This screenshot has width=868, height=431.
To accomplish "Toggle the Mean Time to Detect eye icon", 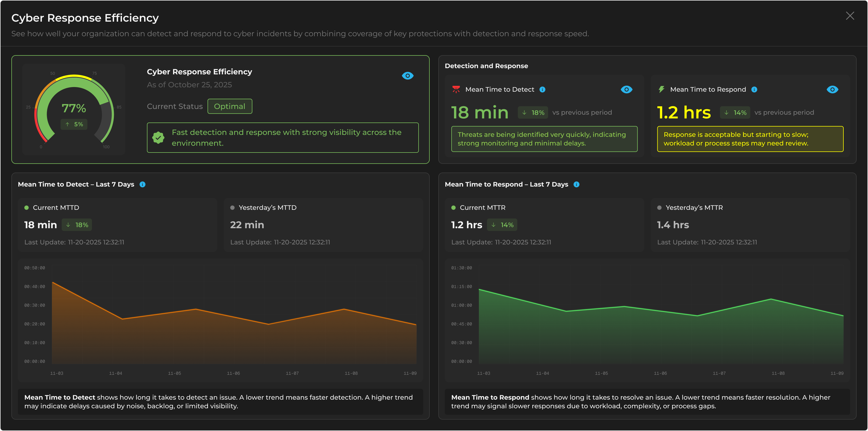I will (x=627, y=90).
